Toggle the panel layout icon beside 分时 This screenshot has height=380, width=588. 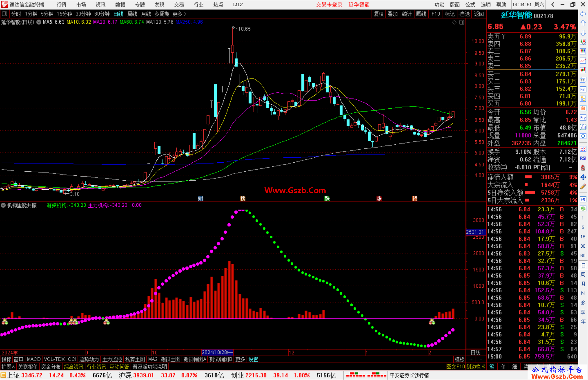pyautogui.click(x=4, y=14)
